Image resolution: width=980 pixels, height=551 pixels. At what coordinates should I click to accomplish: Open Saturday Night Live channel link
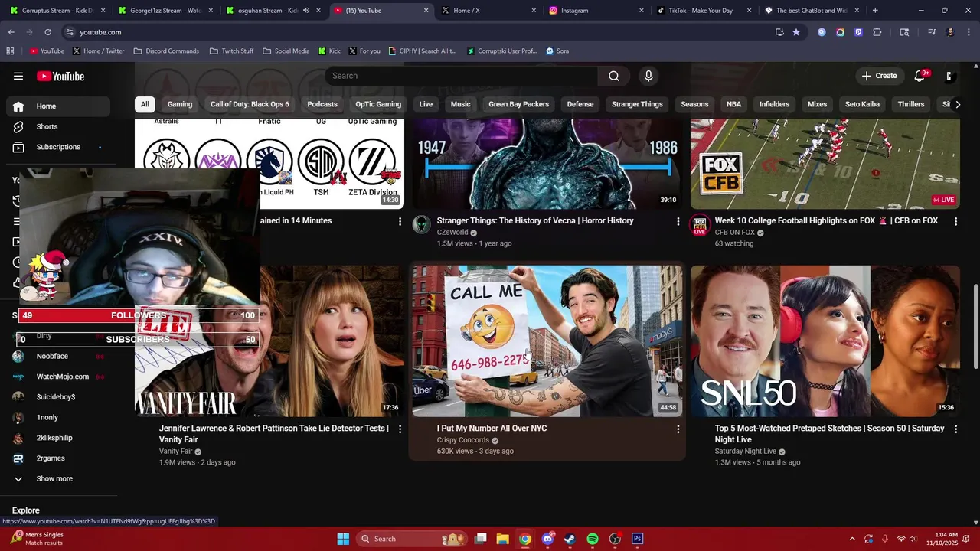(746, 452)
